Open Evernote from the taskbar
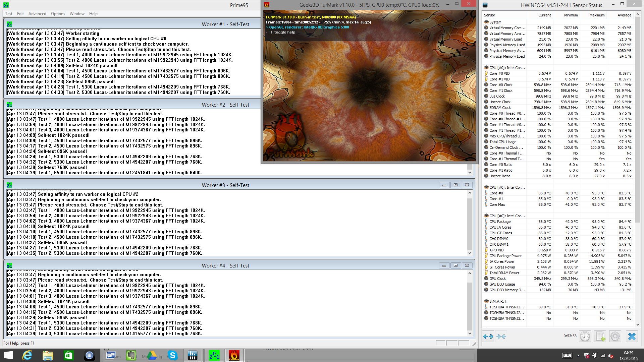Image resolution: width=644 pixels, height=362 pixels. click(131, 355)
